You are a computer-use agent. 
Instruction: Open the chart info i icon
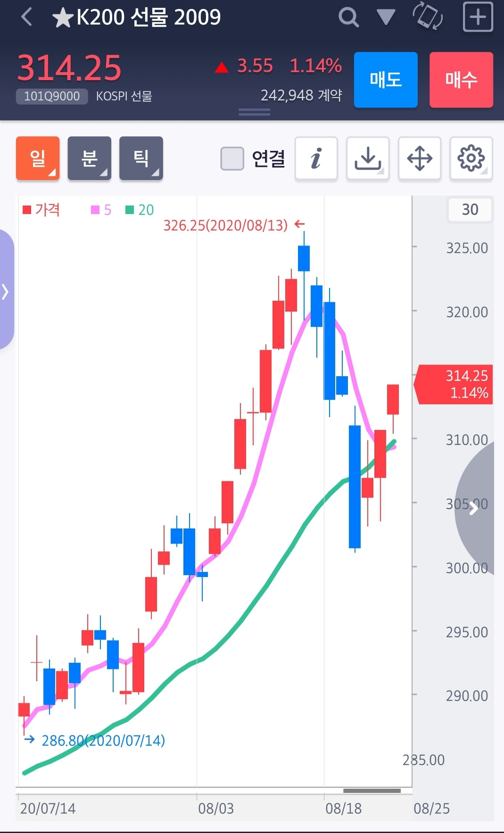(x=316, y=158)
